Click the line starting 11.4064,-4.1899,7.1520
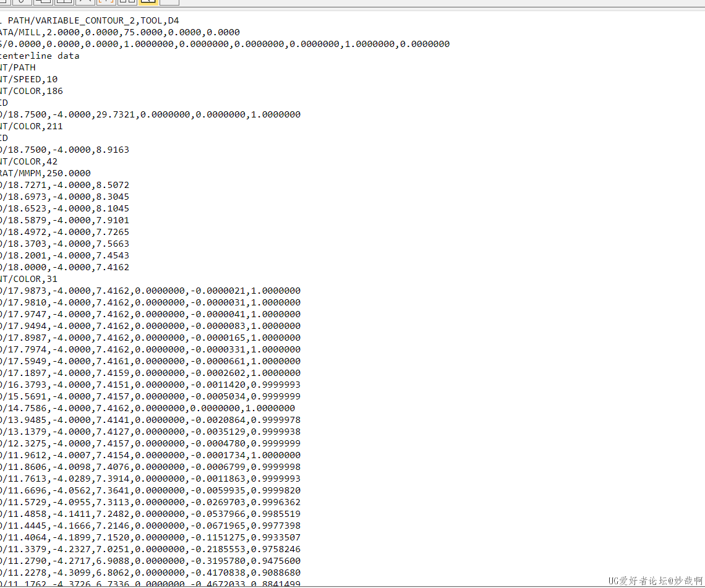705x588 pixels. point(150,537)
